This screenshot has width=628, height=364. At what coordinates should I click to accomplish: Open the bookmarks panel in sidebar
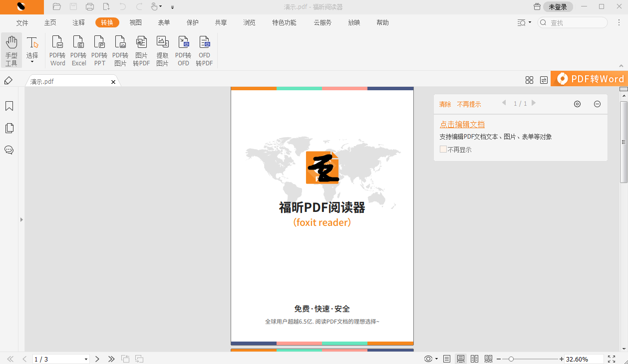pyautogui.click(x=9, y=106)
